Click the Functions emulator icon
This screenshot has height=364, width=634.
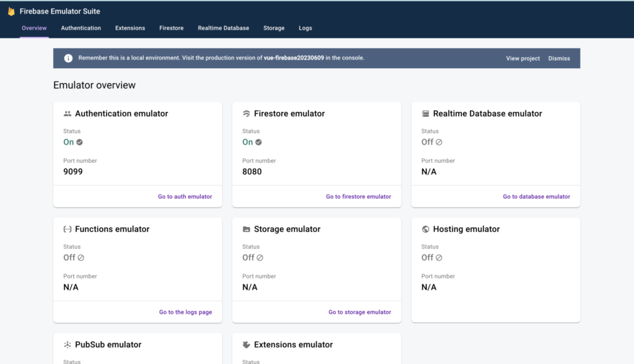tap(67, 229)
